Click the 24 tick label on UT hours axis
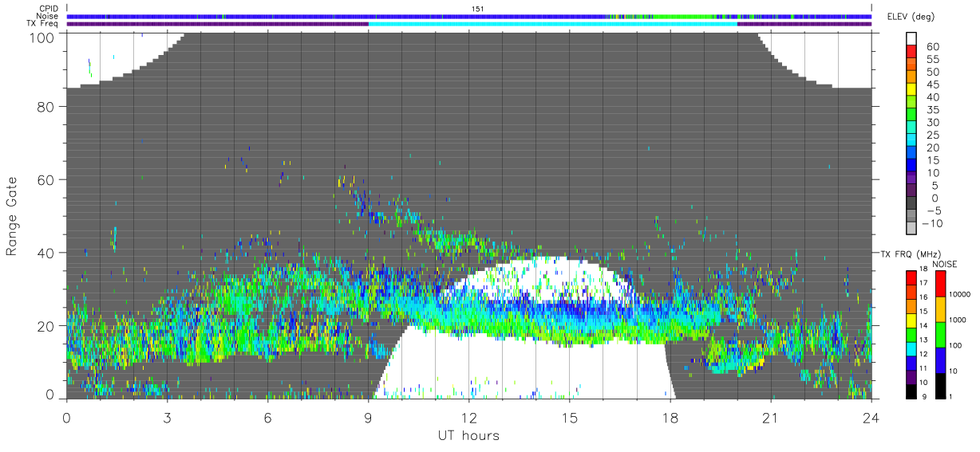The height and width of the screenshot is (452, 980). (871, 418)
